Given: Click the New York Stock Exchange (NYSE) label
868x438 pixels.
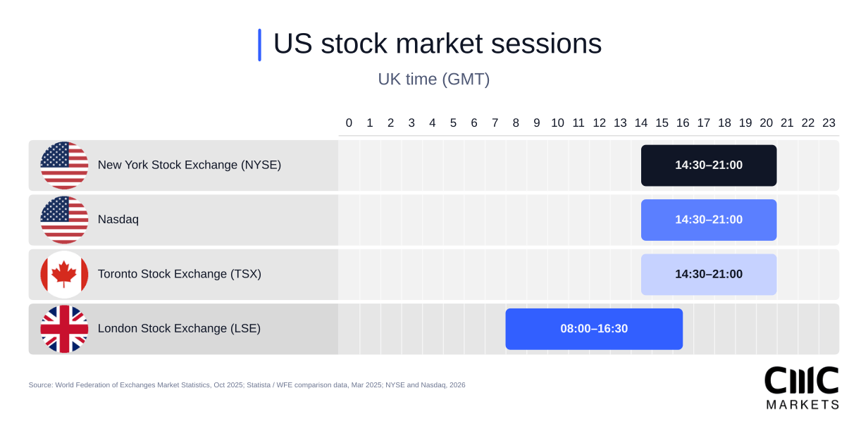Looking at the screenshot, I should pyautogui.click(x=190, y=165).
